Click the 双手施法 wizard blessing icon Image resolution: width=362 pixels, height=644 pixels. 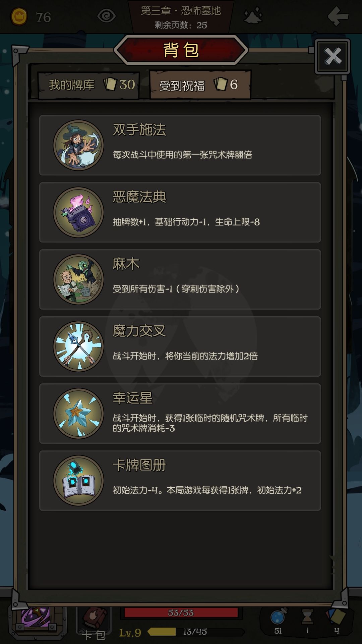[78, 145]
